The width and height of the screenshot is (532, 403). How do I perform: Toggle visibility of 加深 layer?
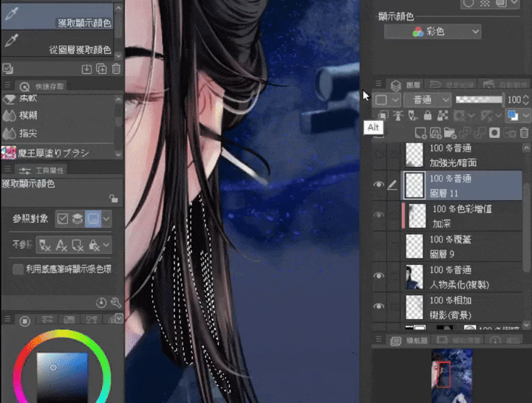pos(378,215)
